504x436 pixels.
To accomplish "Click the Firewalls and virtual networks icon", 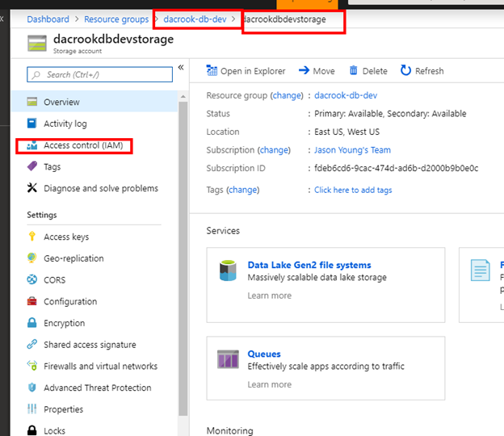I will click(31, 366).
